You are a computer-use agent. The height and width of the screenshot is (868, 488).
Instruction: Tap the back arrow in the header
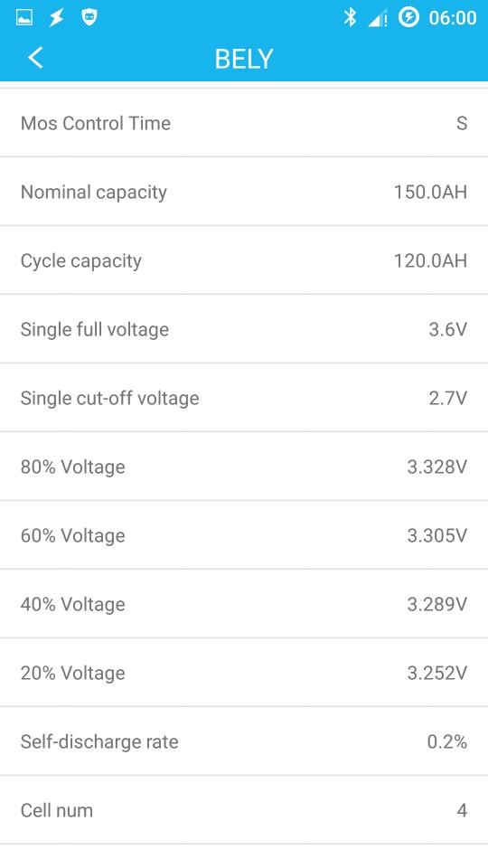click(x=35, y=58)
